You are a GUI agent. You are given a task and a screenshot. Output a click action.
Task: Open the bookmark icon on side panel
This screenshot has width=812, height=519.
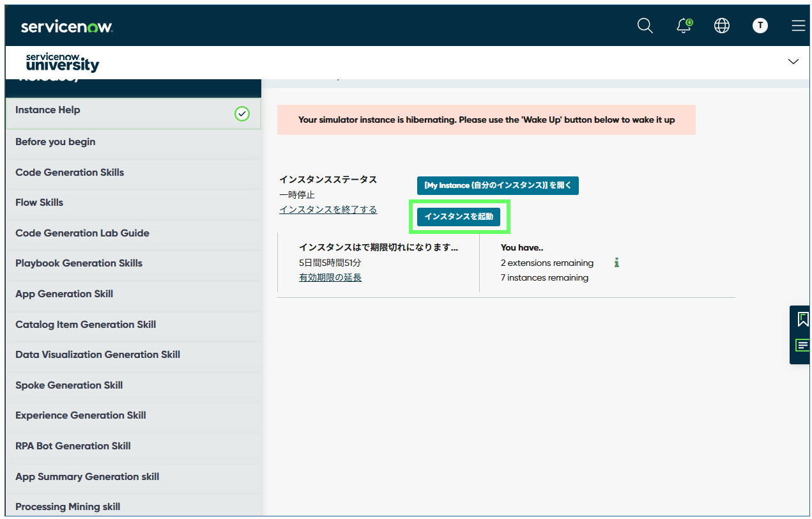[x=802, y=319]
